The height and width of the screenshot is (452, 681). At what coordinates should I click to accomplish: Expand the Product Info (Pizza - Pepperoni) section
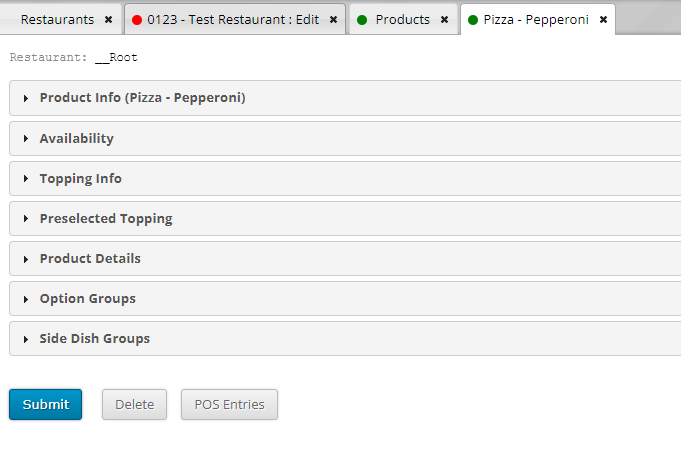[x=345, y=98]
